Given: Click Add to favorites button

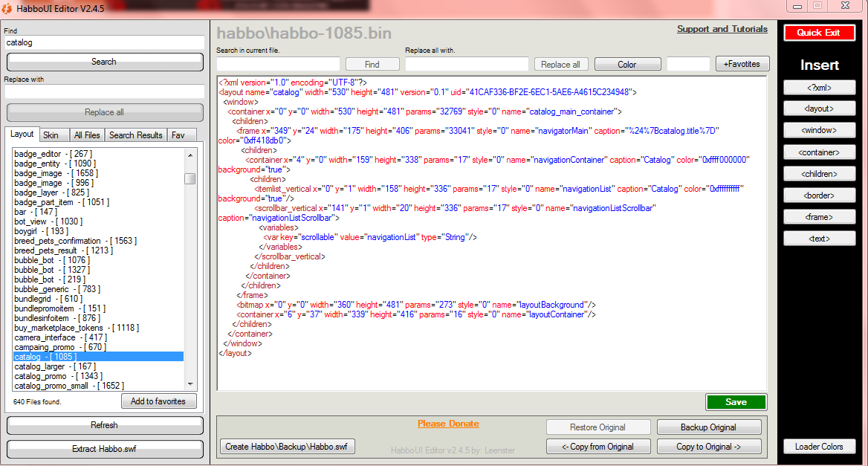Looking at the screenshot, I should pos(158,402).
